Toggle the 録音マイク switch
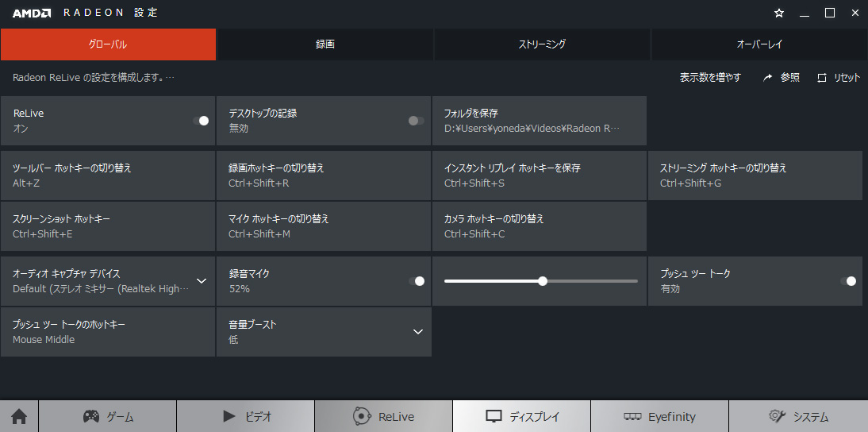 click(x=417, y=281)
